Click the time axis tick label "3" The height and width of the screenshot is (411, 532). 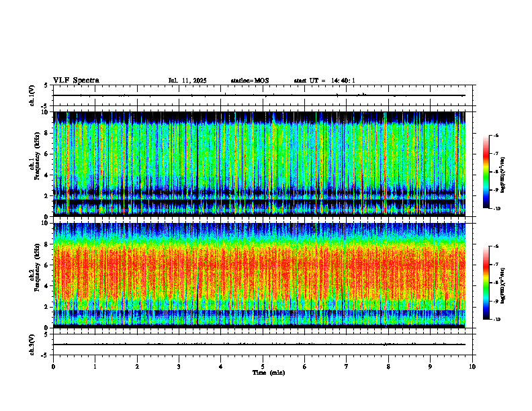coord(179,367)
